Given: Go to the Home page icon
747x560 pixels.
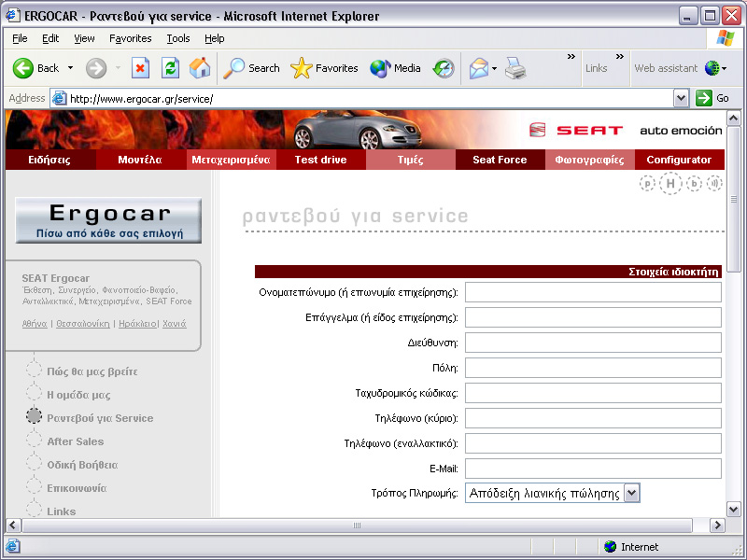Looking at the screenshot, I should pos(200,68).
